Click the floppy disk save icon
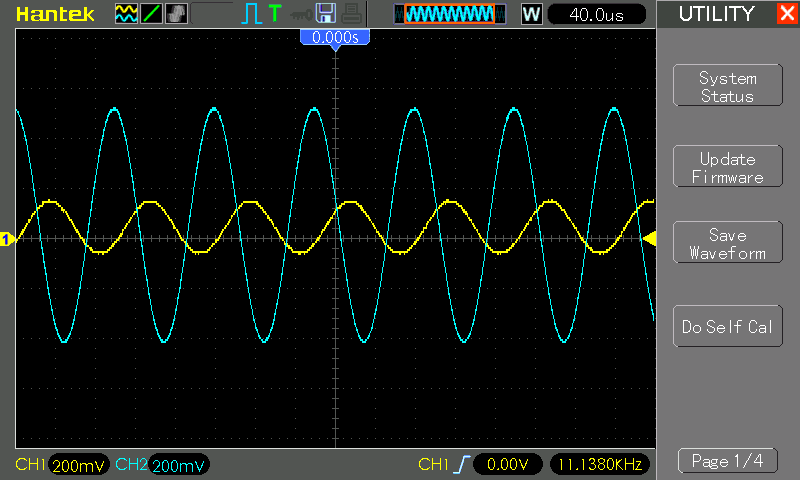Viewport: 800px width, 480px height. 325,14
